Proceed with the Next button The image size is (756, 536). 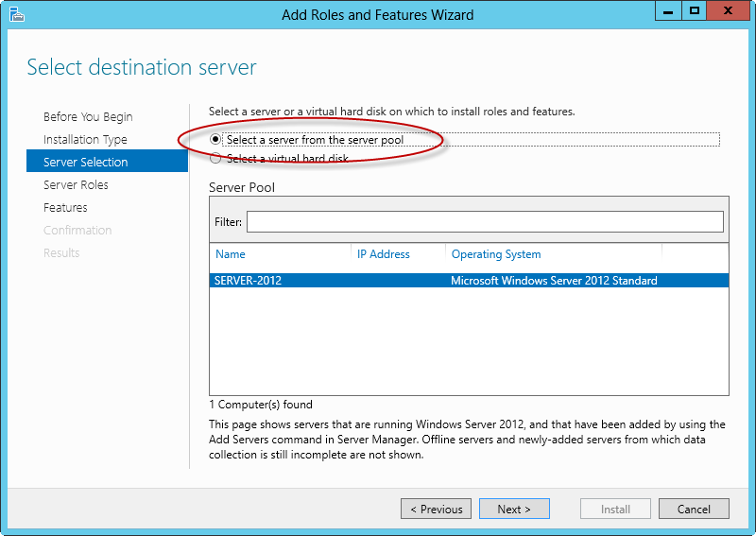pos(514,509)
